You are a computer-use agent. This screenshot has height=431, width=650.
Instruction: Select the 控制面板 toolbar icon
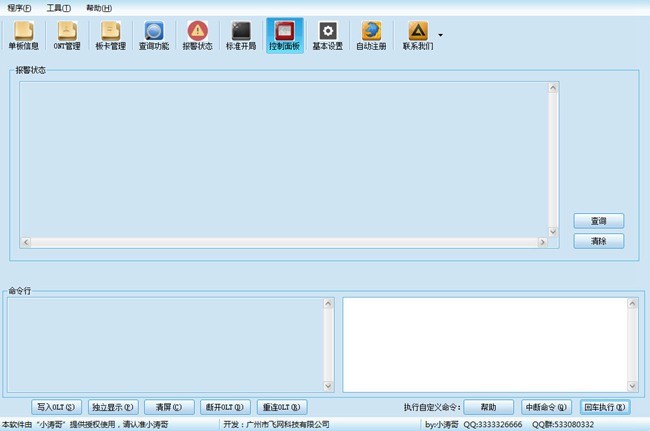point(285,36)
